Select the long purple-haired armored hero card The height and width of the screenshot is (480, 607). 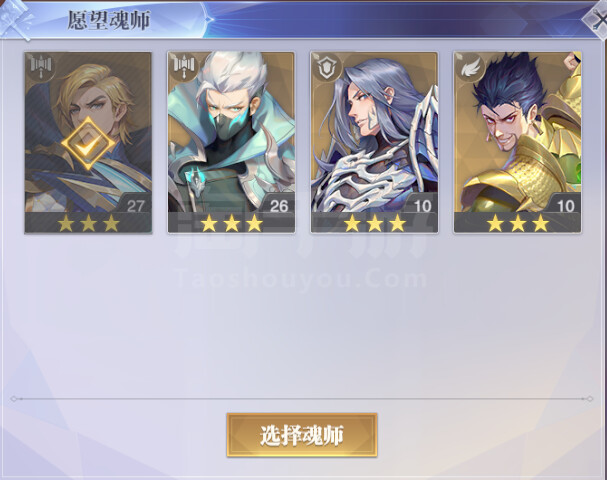[x=374, y=142]
